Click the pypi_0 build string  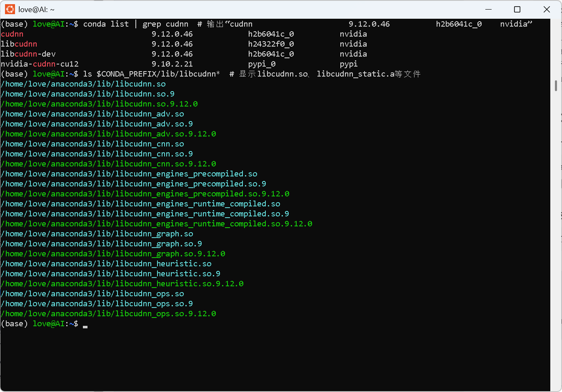[x=262, y=64]
